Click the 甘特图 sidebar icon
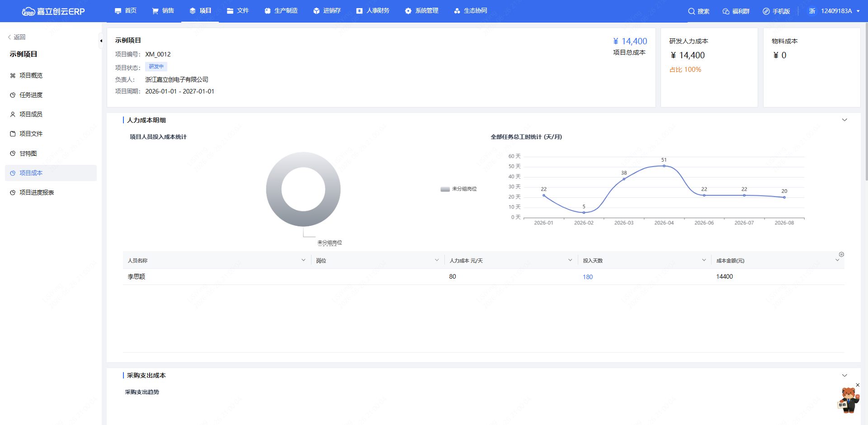Screen dimensions: 868x425 pos(13,154)
